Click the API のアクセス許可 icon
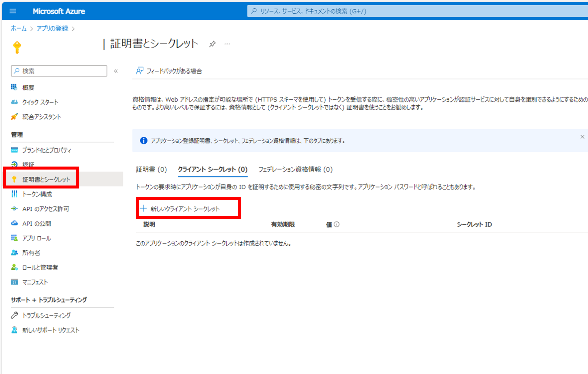This screenshot has height=374, width=588. coord(14,209)
